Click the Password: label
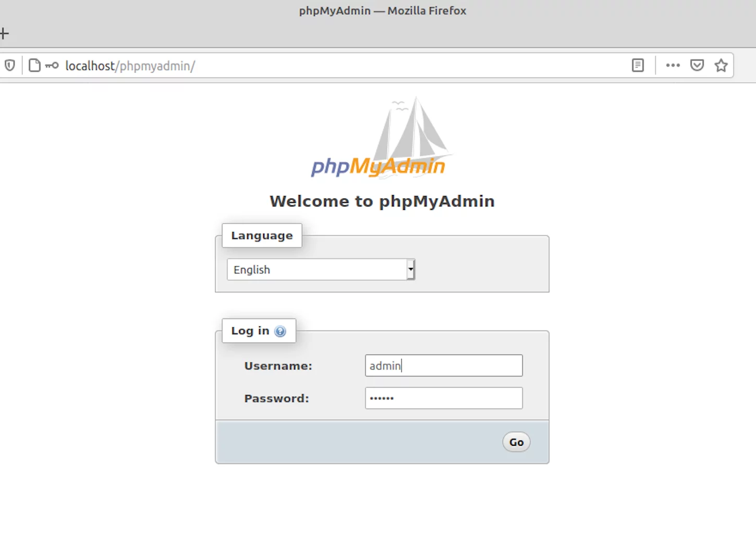Screen dimensions: 756x539 coord(276,398)
